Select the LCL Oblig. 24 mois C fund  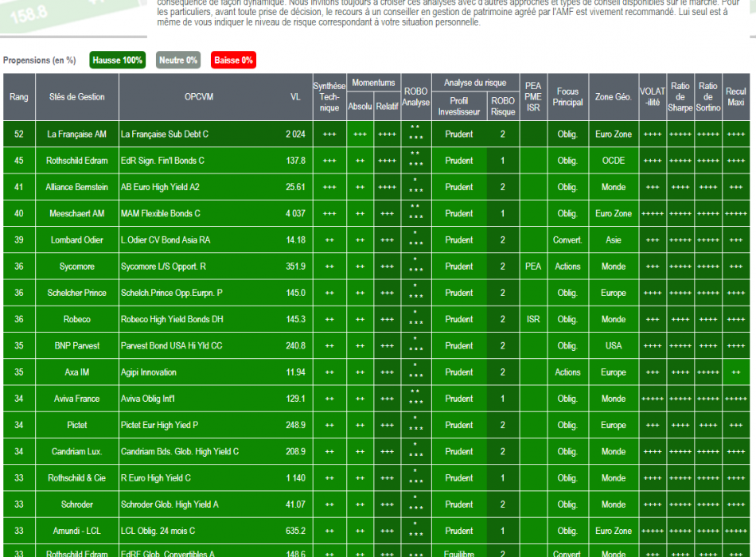(x=158, y=531)
